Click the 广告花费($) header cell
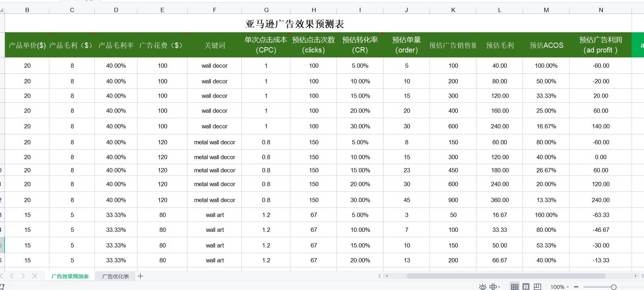 point(162,45)
